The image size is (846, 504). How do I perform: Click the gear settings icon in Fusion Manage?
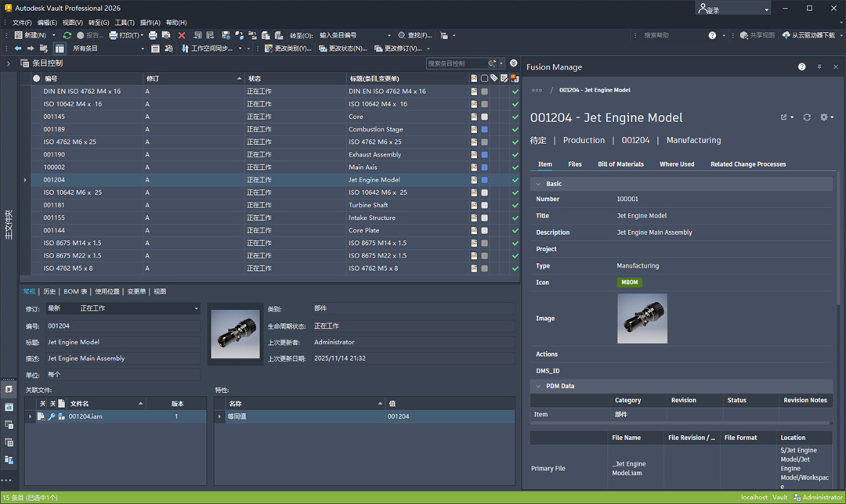(824, 117)
